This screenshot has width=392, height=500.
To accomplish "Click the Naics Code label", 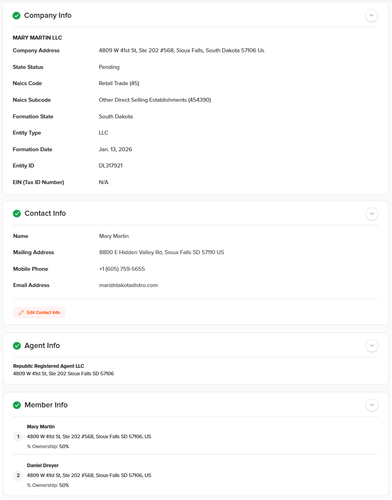I will pos(27,83).
